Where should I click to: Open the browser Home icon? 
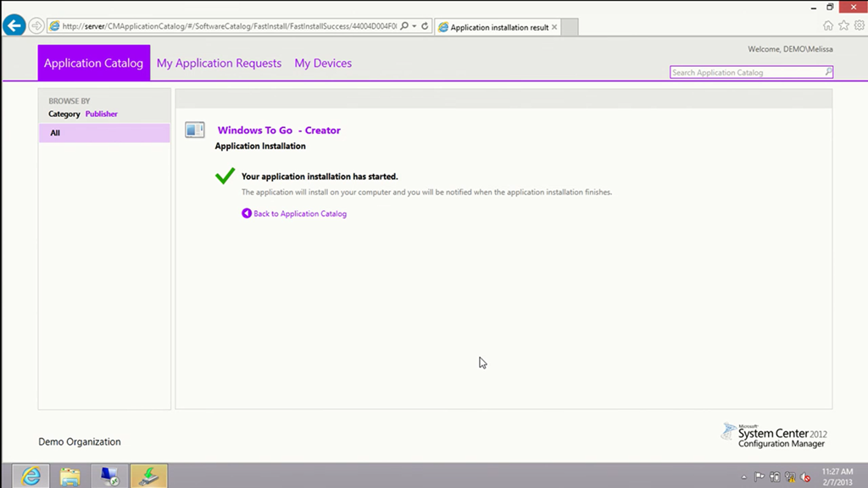(x=828, y=25)
